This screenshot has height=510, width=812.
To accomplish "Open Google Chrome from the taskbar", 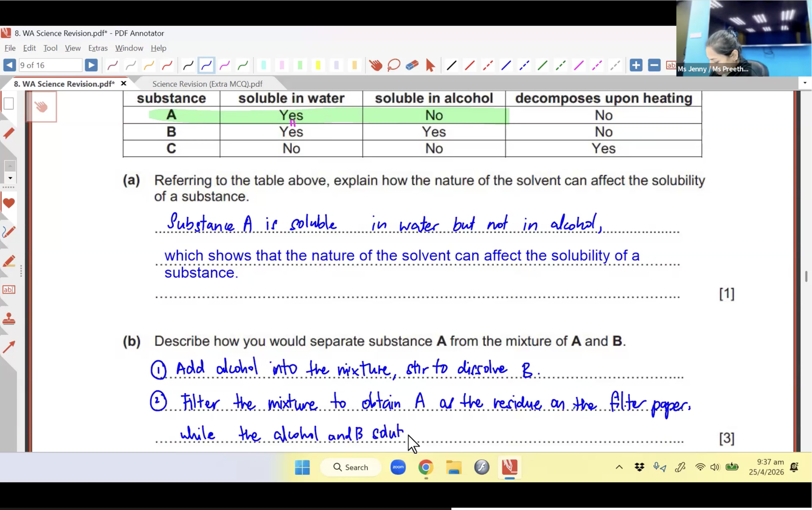I will 426,467.
